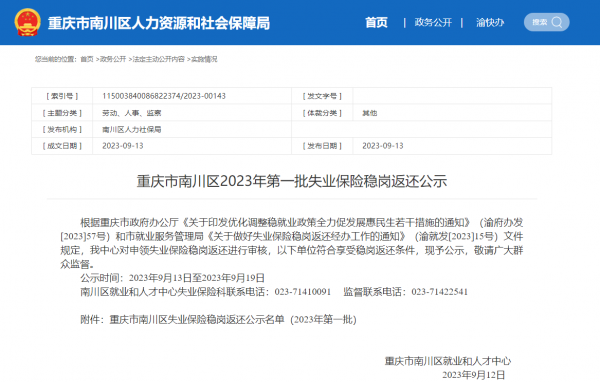The image size is (600, 382).
Task: Select the 体裁分类 value 其他
Action: [x=370, y=113]
